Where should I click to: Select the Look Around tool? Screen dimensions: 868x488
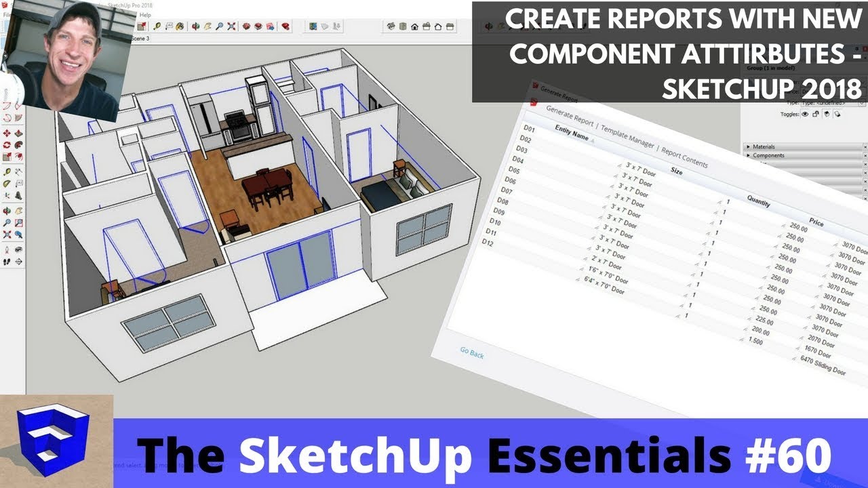(18, 249)
